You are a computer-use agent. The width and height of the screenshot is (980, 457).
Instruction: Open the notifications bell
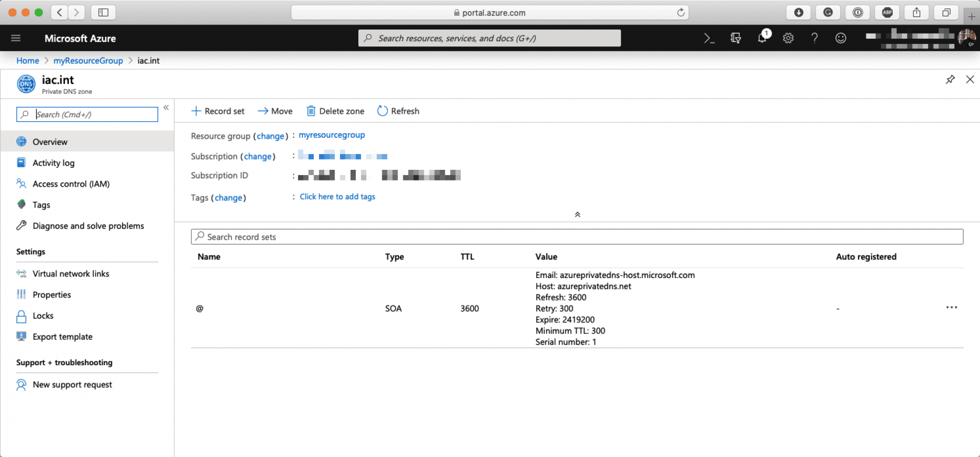pyautogui.click(x=763, y=37)
